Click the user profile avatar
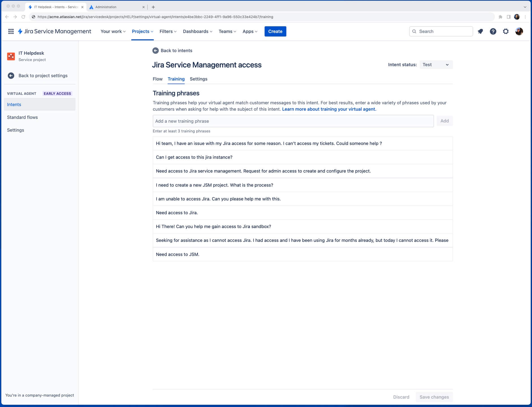 click(x=519, y=31)
